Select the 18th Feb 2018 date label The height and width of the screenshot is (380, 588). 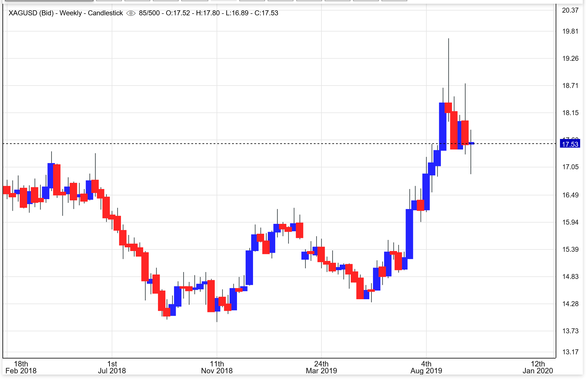[21, 367]
